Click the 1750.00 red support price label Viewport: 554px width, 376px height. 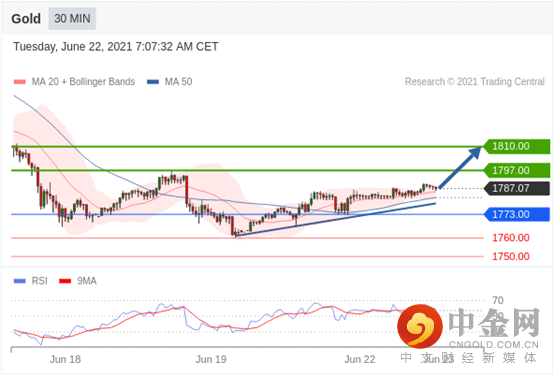(x=511, y=256)
